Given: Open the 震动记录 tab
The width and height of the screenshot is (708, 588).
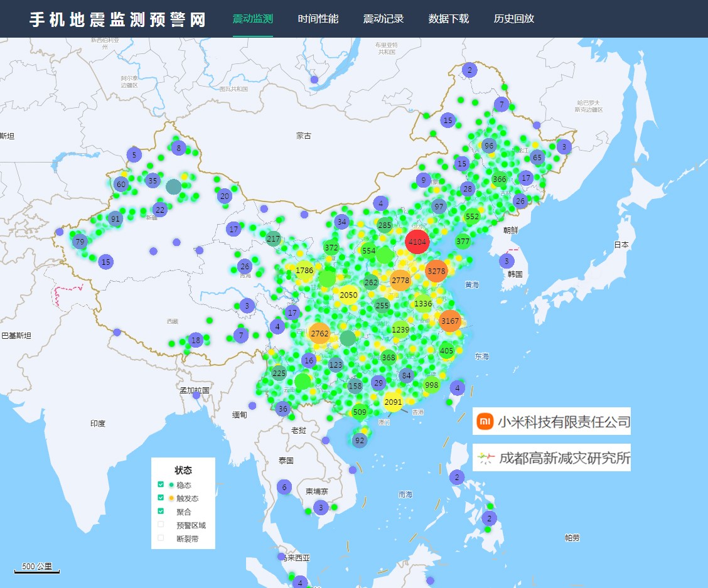Looking at the screenshot, I should click(383, 19).
